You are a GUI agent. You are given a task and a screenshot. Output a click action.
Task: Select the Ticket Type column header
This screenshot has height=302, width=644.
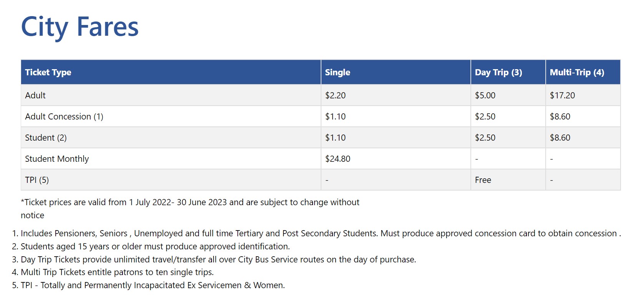48,72
